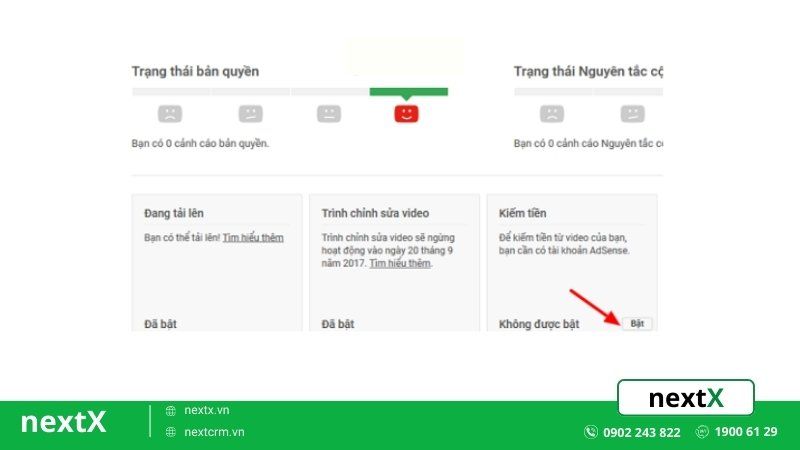Click the first sad face under copyright status
800x450 pixels.
[170, 113]
